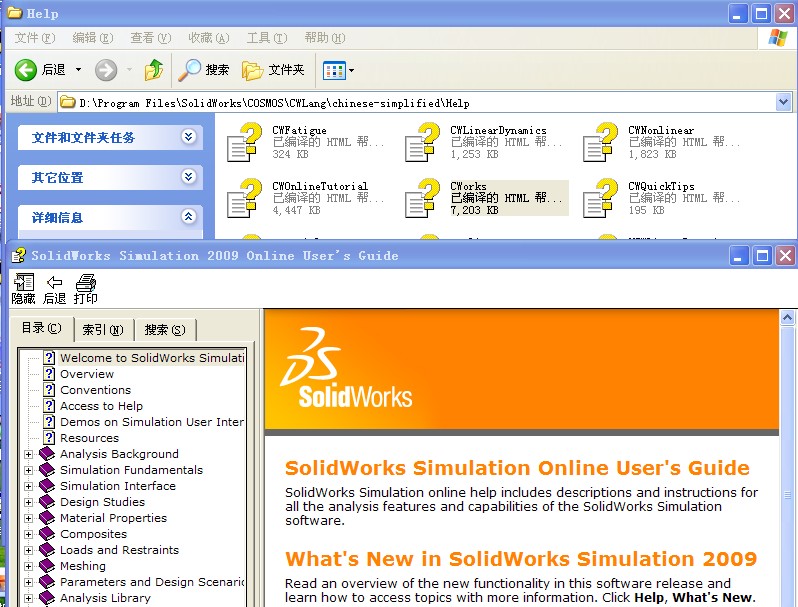Click the "What's New in SolidWorks Simulation 2009" heading
This screenshot has height=607, width=798.
[x=521, y=559]
